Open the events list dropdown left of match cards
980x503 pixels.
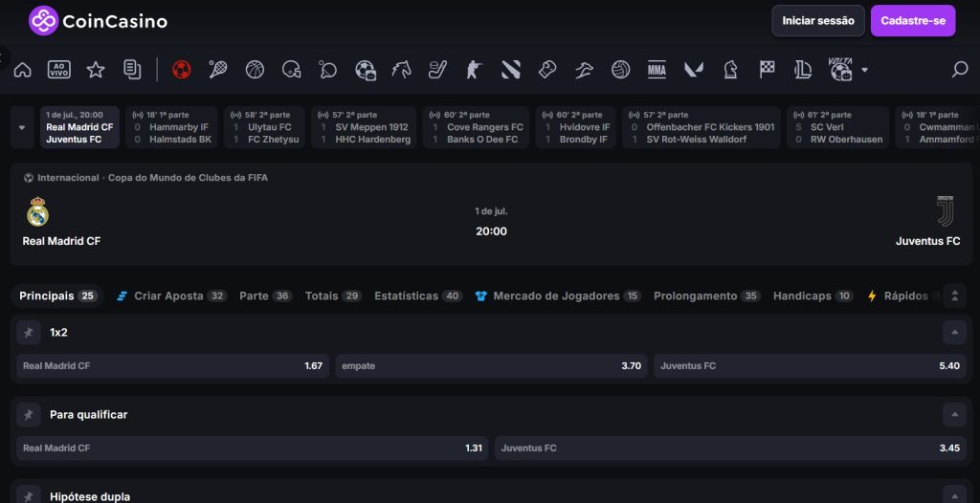pyautogui.click(x=22, y=127)
